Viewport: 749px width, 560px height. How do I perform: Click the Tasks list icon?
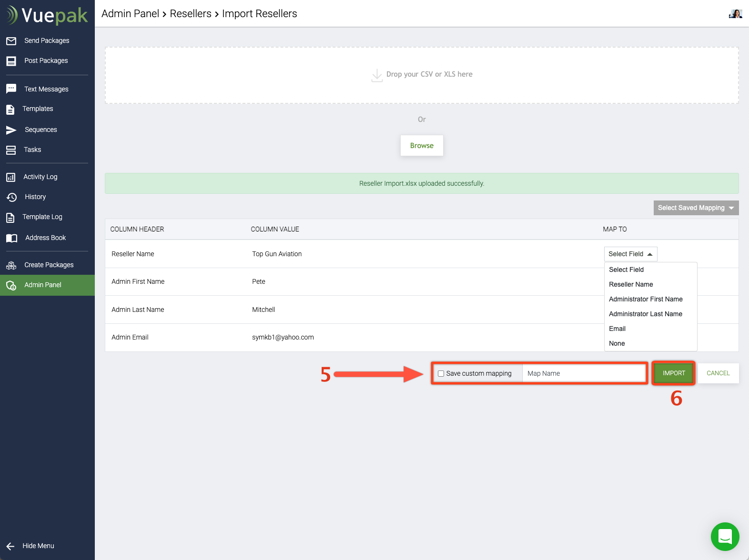click(11, 150)
